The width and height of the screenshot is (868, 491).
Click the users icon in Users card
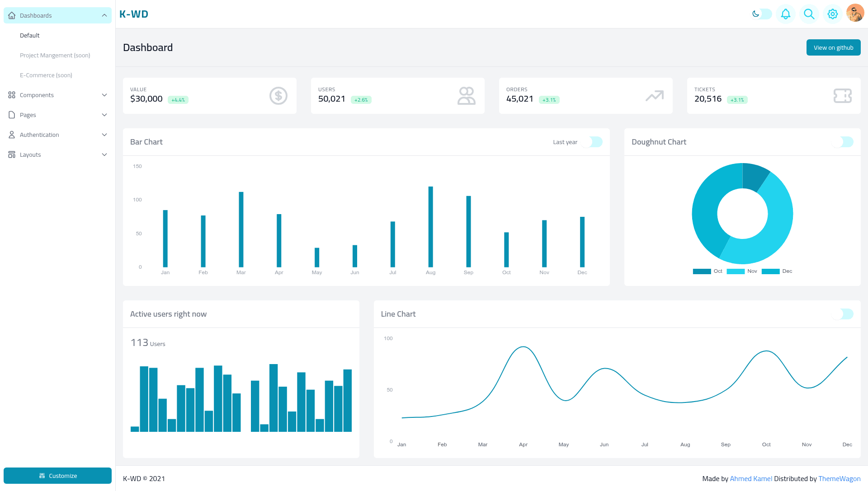point(467,96)
